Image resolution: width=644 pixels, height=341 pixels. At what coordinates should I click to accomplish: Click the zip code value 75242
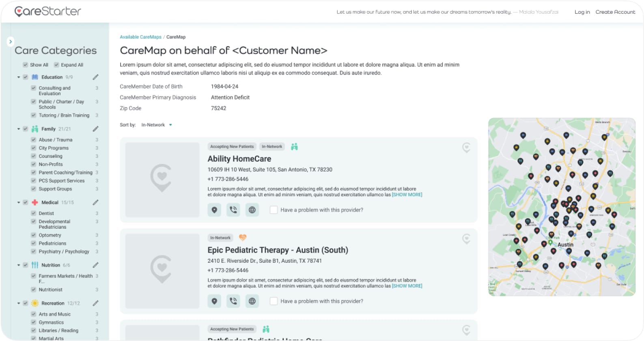[x=219, y=108]
